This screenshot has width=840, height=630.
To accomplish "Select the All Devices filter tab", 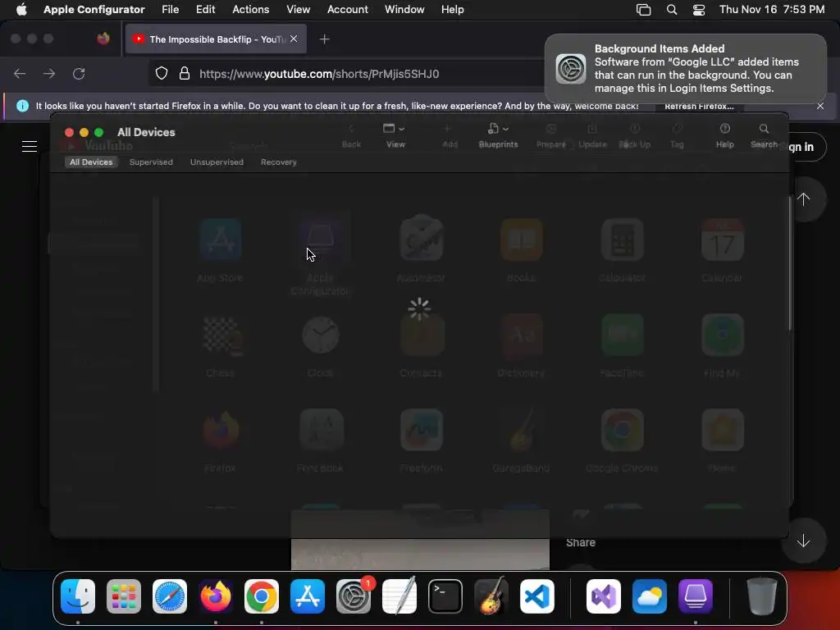I will [x=91, y=162].
